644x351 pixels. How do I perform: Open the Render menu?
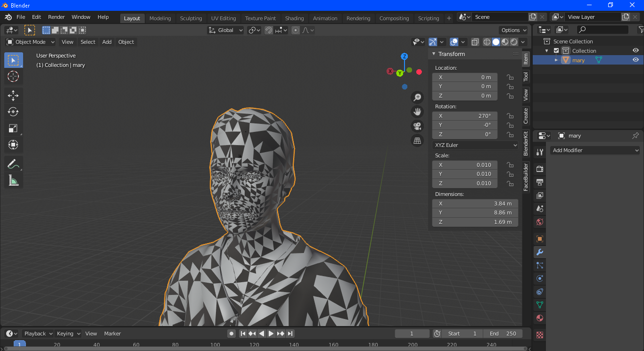(56, 17)
